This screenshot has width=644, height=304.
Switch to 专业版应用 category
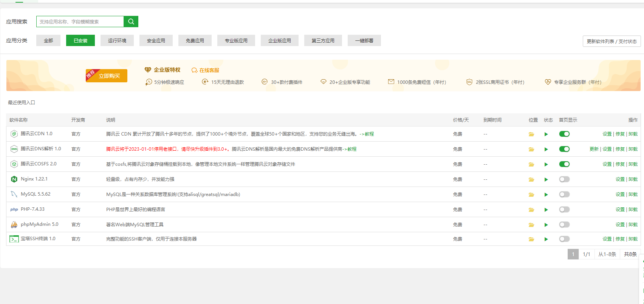point(236,40)
